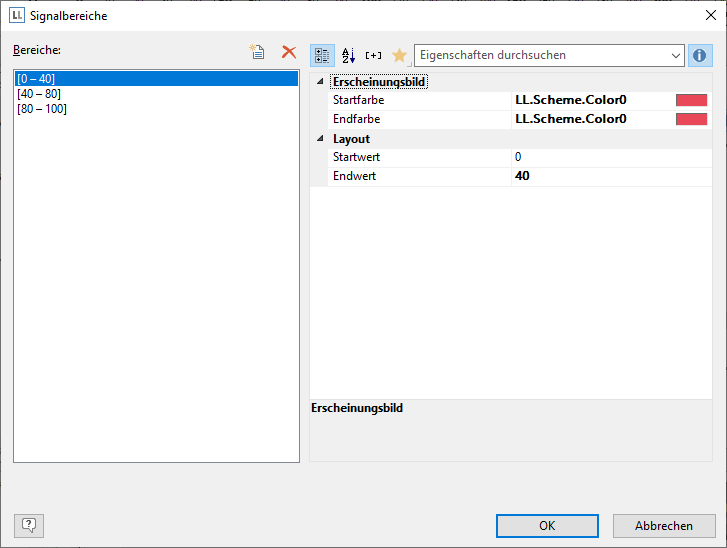Select the [80 – 100] range
Viewport: 727px width, 548px height.
(x=42, y=108)
